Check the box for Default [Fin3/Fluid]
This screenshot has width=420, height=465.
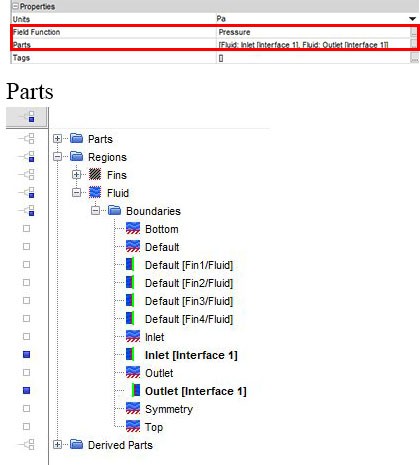pos(26,301)
